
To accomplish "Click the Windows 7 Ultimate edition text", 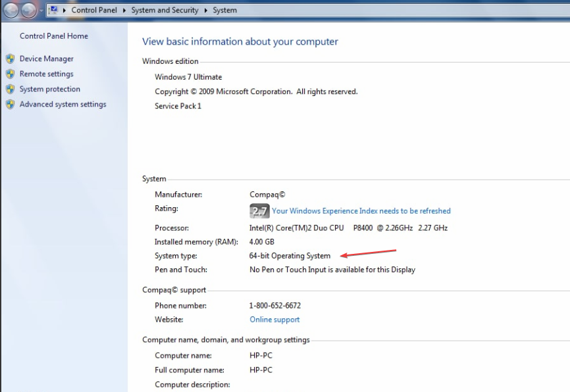I will (x=188, y=77).
